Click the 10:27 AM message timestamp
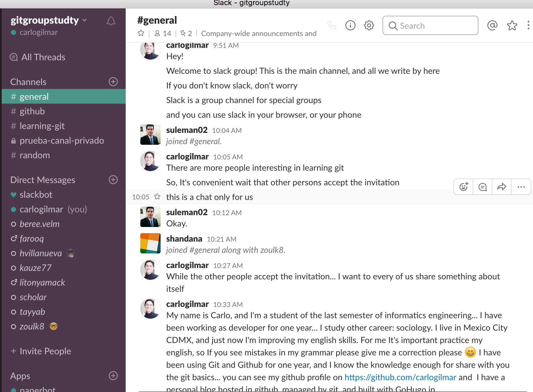This screenshot has width=533, height=392. pyautogui.click(x=228, y=266)
